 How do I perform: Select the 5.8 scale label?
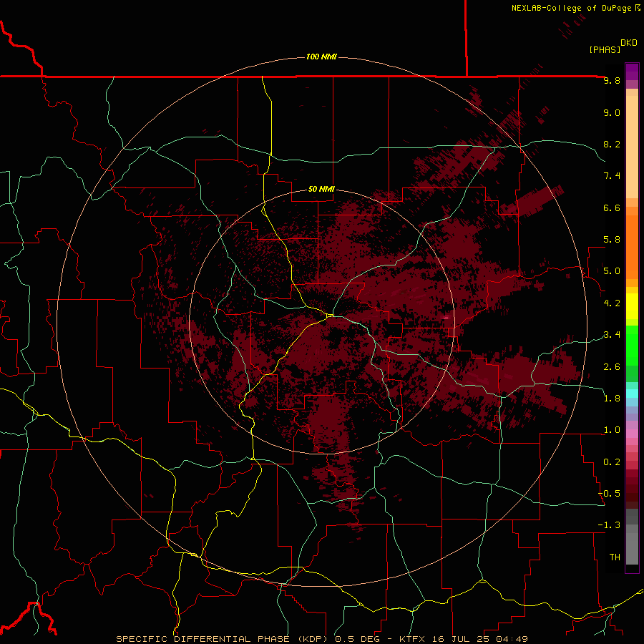click(612, 240)
